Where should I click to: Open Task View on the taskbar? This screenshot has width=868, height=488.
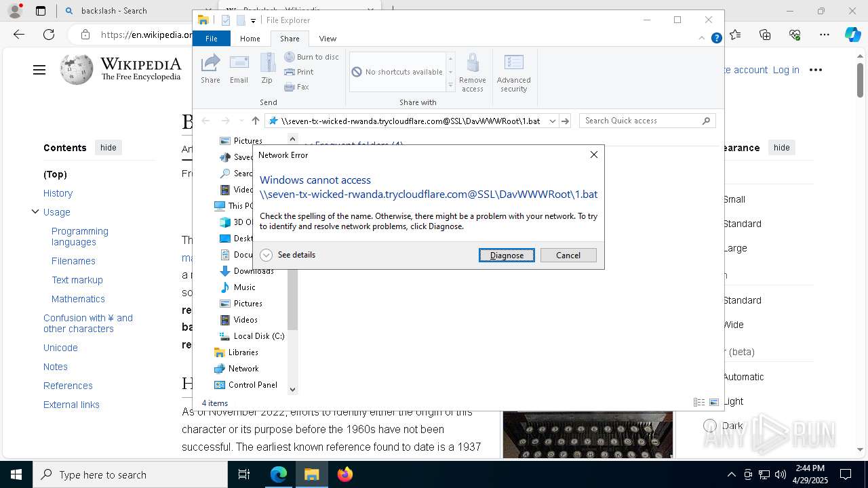(244, 474)
